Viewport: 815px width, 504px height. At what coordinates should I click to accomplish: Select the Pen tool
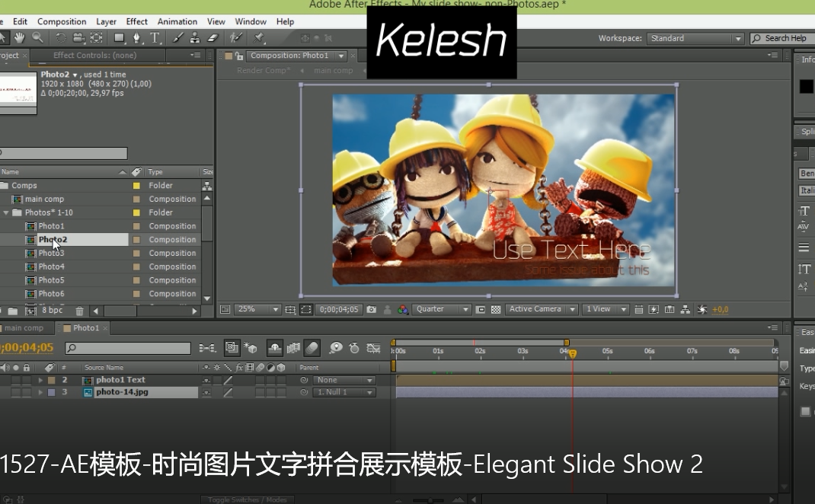pos(136,37)
